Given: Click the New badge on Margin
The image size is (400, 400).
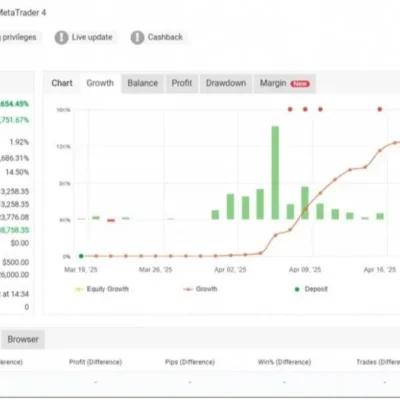Looking at the screenshot, I should [x=300, y=84].
